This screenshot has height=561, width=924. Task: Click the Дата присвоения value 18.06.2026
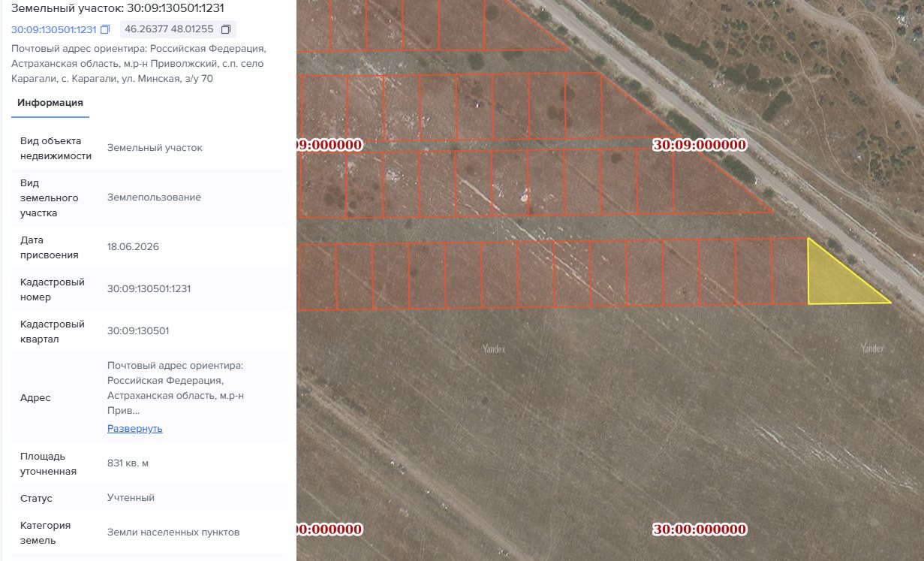tap(133, 246)
